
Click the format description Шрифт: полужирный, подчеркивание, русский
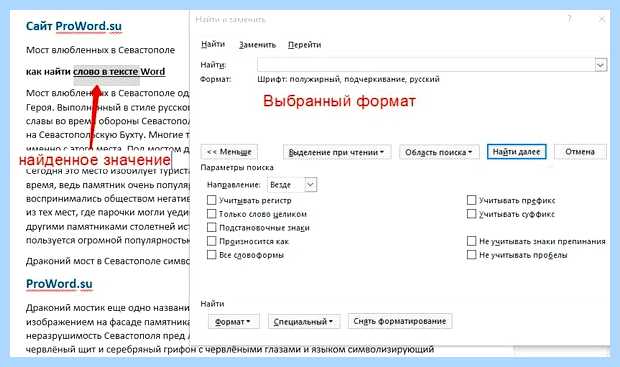(348, 79)
